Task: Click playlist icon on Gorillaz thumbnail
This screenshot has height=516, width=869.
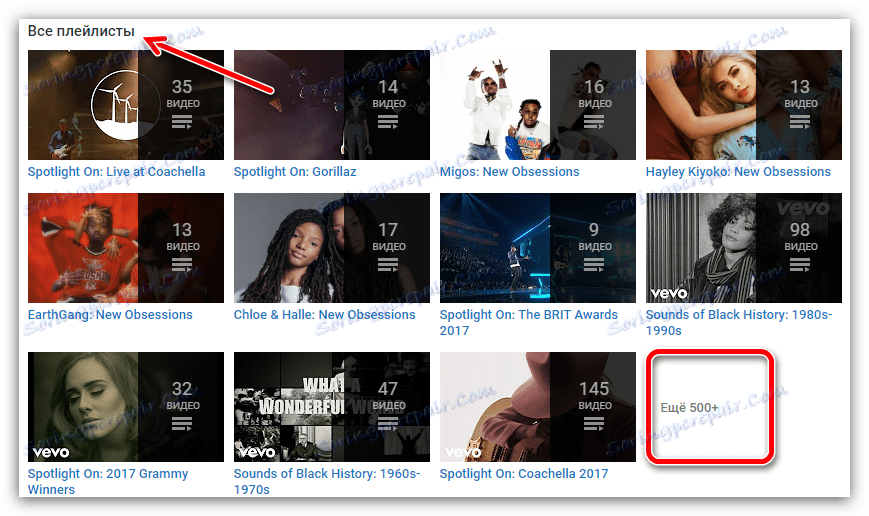Action: coord(388,121)
